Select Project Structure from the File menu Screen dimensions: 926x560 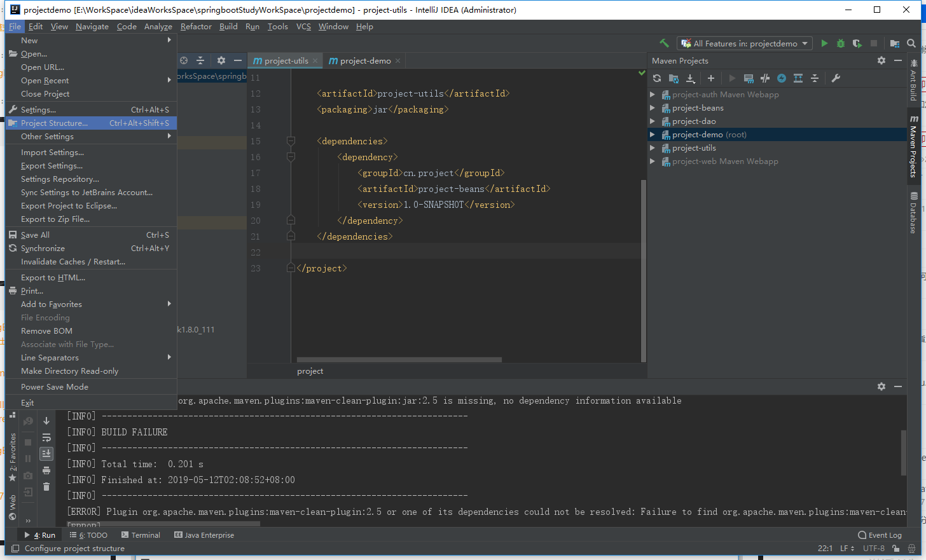click(x=55, y=123)
